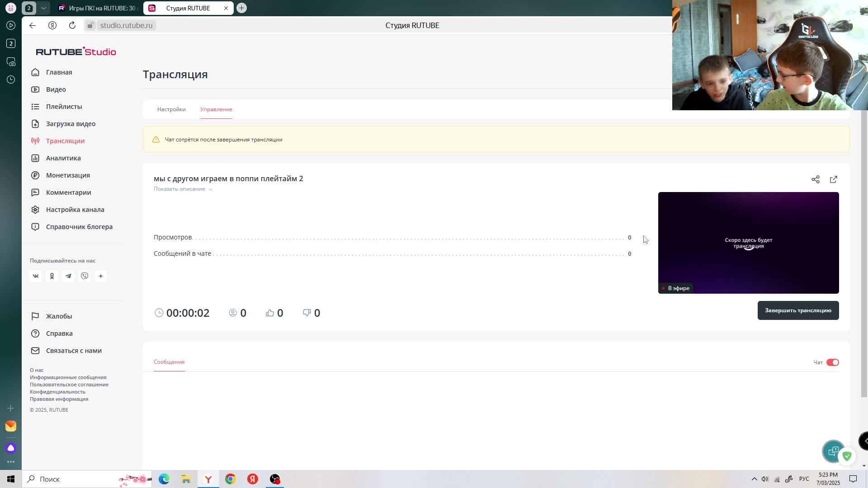Click the О нас footer link
The height and width of the screenshot is (488, 868).
point(37,370)
